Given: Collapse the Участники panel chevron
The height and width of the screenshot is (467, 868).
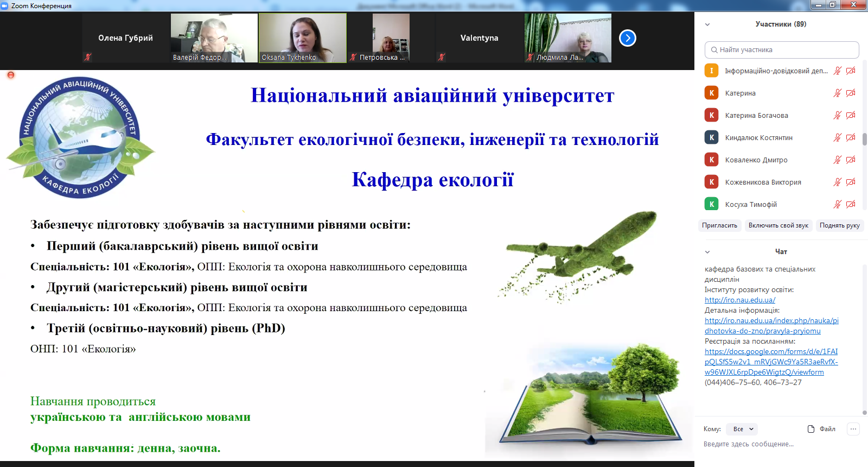Looking at the screenshot, I should coord(707,24).
